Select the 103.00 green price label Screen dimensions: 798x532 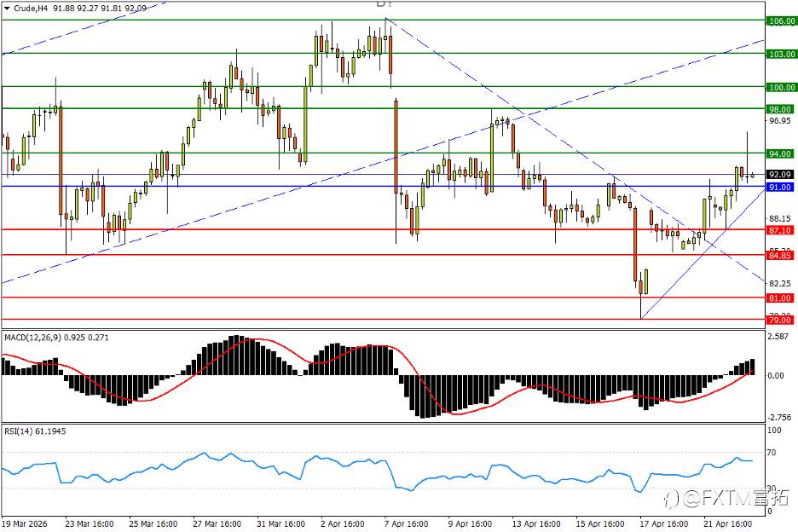(x=781, y=54)
